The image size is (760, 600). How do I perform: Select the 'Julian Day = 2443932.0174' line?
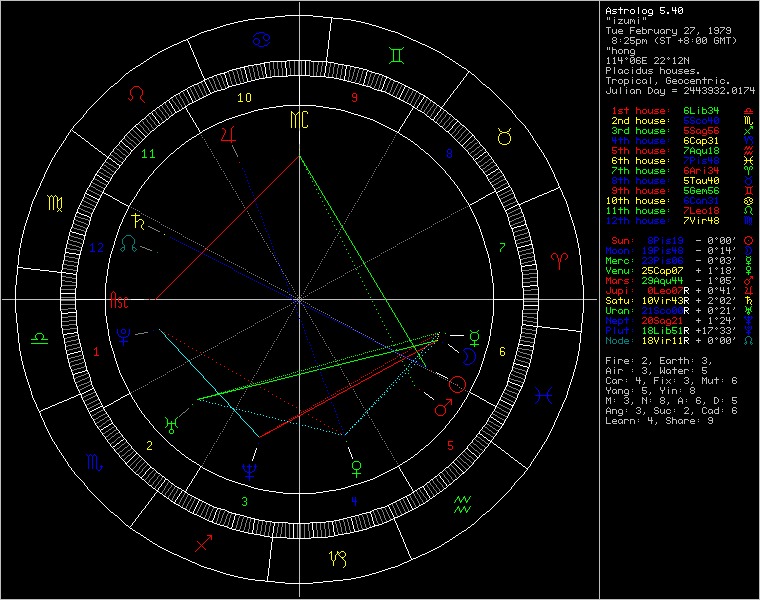680,91
